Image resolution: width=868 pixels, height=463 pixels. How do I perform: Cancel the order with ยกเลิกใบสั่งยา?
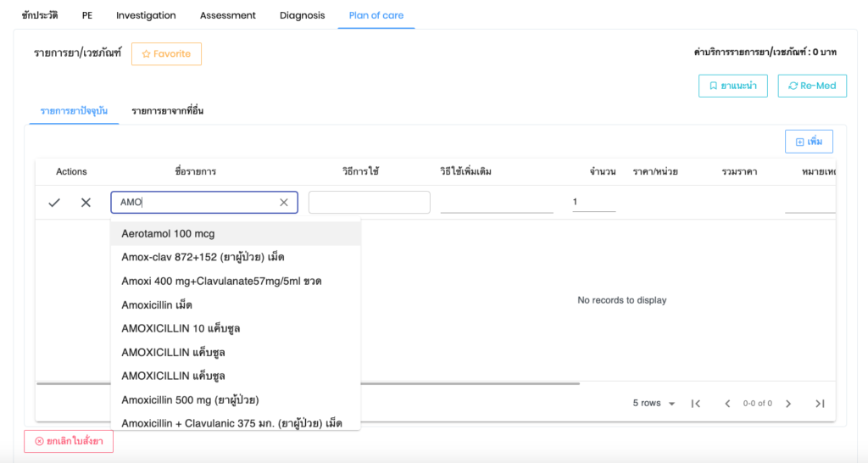tap(69, 441)
